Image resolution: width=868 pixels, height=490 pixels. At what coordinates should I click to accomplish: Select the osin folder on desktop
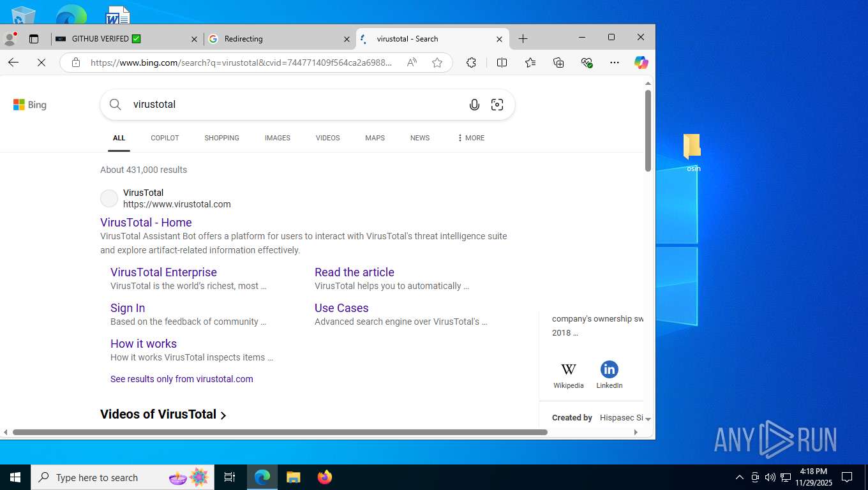tap(693, 153)
